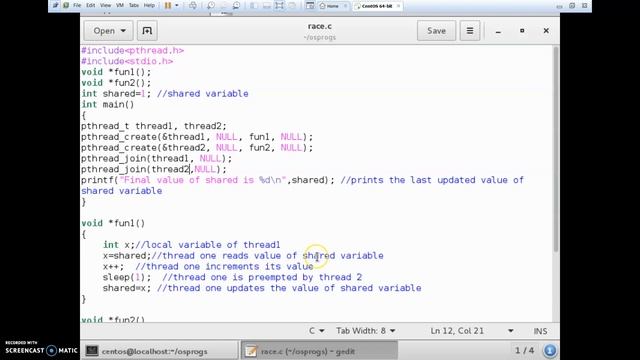The height and width of the screenshot is (360, 640).
Task: Click the pthread_join(thread2,NULL) line
Action: coord(153,169)
